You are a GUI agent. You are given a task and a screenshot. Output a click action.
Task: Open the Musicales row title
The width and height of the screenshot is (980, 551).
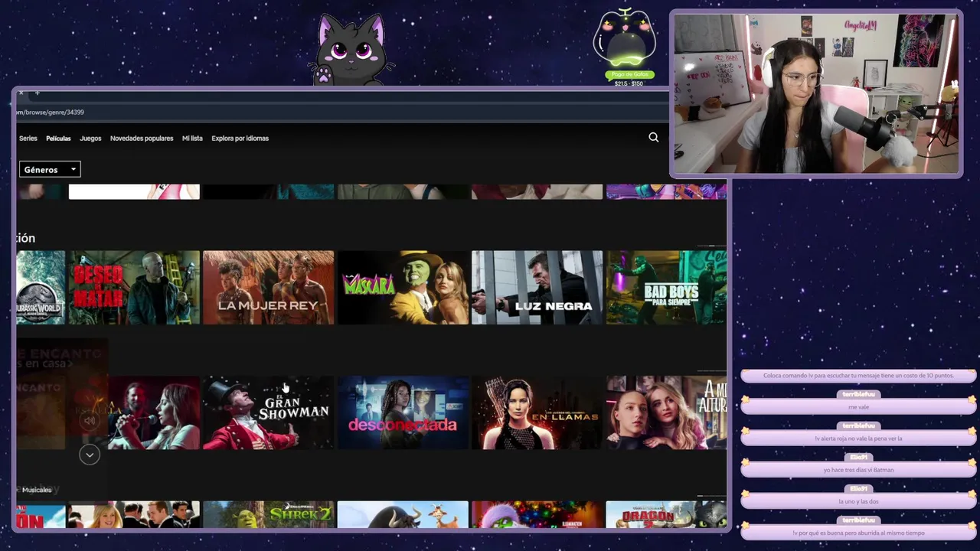tap(37, 490)
